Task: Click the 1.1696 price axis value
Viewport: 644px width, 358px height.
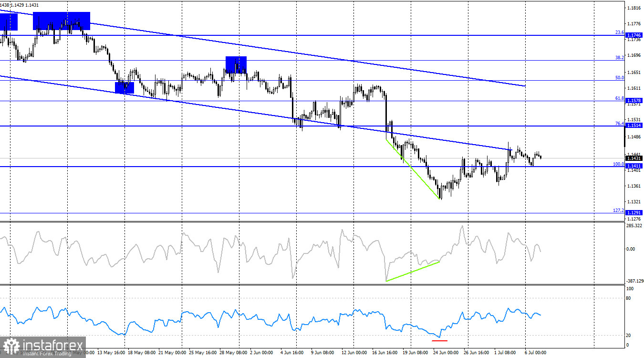Action: [635, 55]
